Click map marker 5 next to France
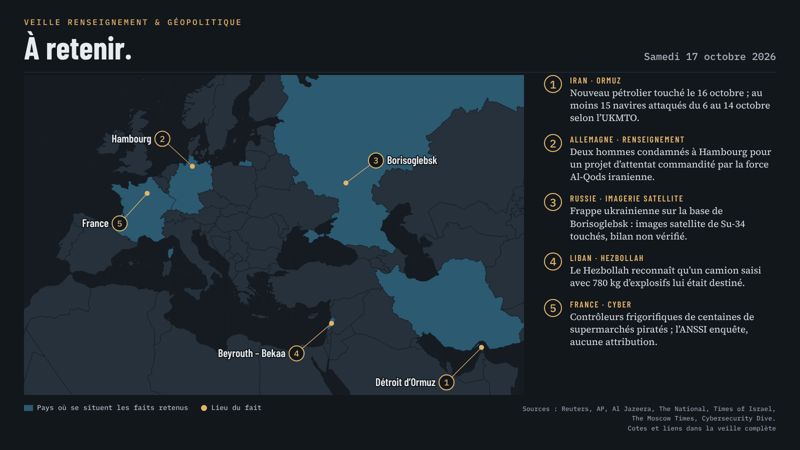This screenshot has width=800, height=450. click(119, 223)
